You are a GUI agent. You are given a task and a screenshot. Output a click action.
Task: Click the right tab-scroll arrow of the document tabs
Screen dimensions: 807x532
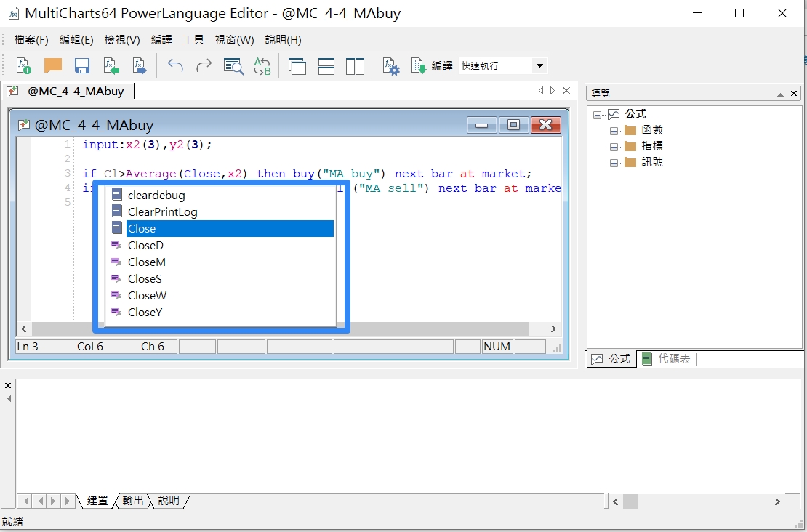[x=553, y=91]
